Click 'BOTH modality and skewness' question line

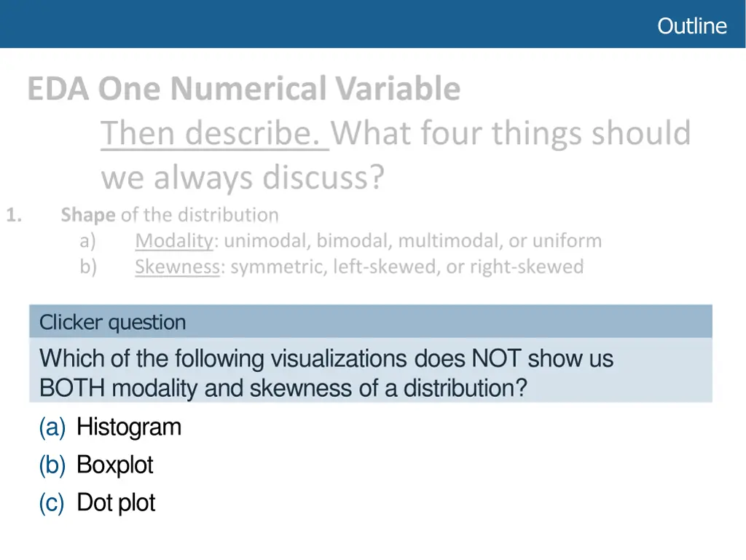click(x=283, y=387)
